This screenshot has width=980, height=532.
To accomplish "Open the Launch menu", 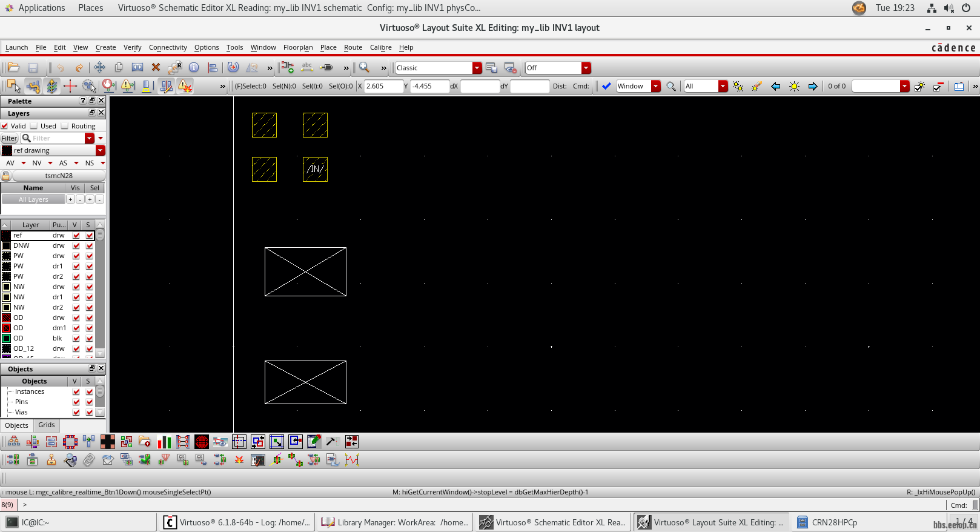I will pos(16,47).
